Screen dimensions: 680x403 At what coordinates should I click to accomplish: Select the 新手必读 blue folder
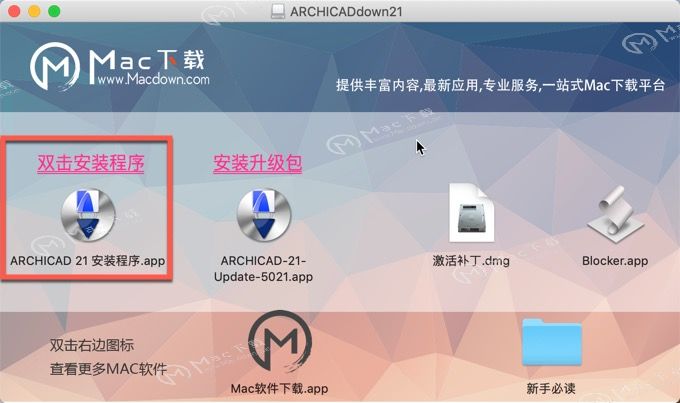(552, 342)
